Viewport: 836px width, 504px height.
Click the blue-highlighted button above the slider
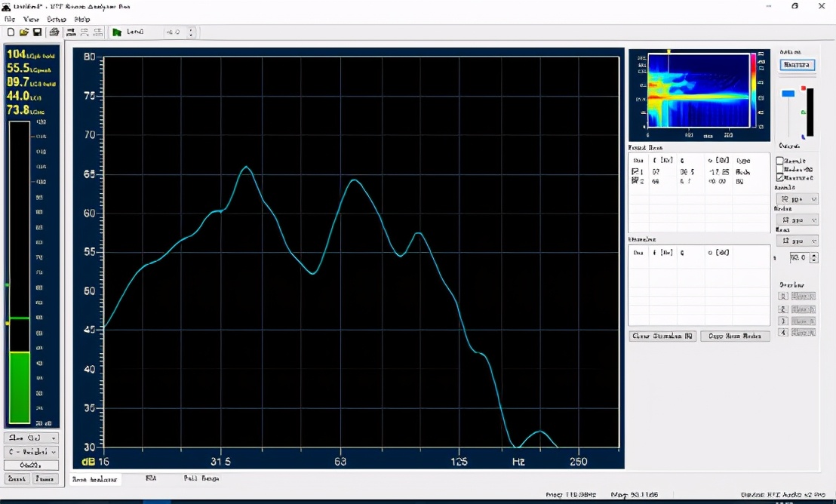point(797,65)
